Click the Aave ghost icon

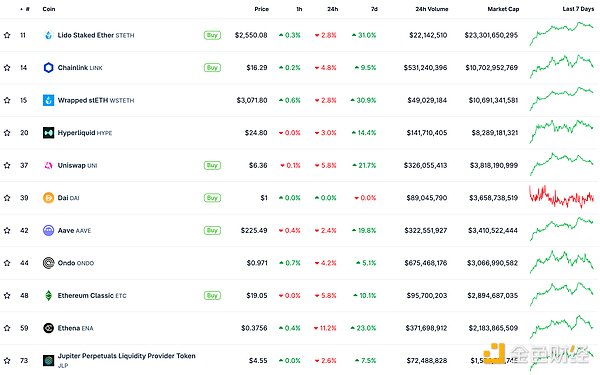point(49,230)
